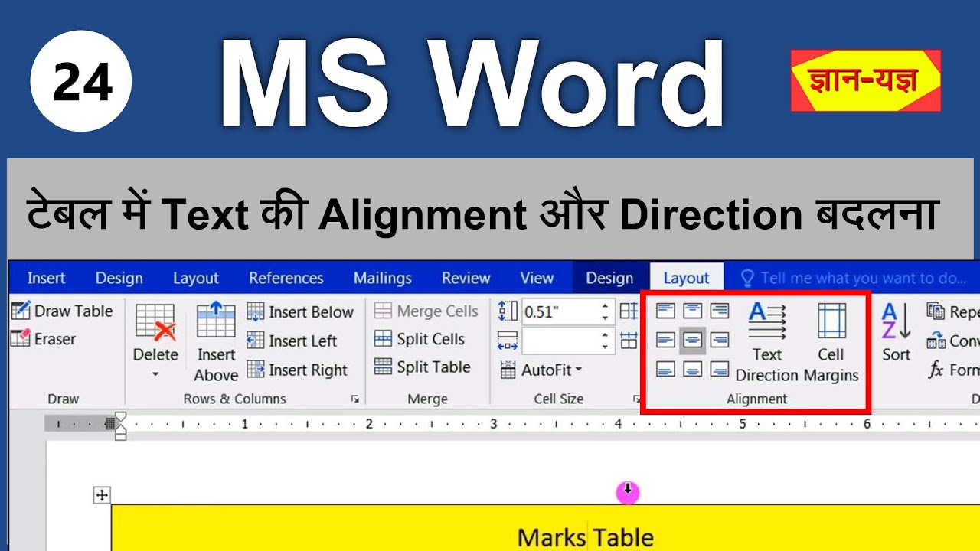
Task: Select Align Center Left
Action: [x=666, y=340]
